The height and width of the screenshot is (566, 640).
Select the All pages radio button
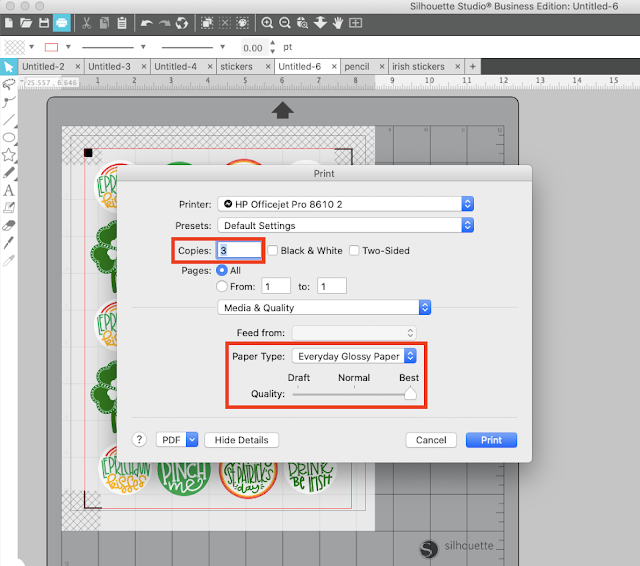(222, 270)
